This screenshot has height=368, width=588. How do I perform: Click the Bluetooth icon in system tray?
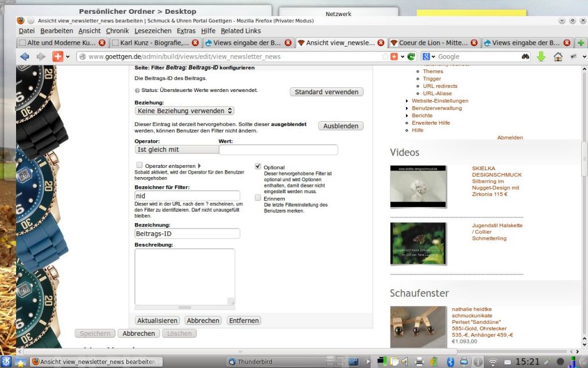click(450, 362)
